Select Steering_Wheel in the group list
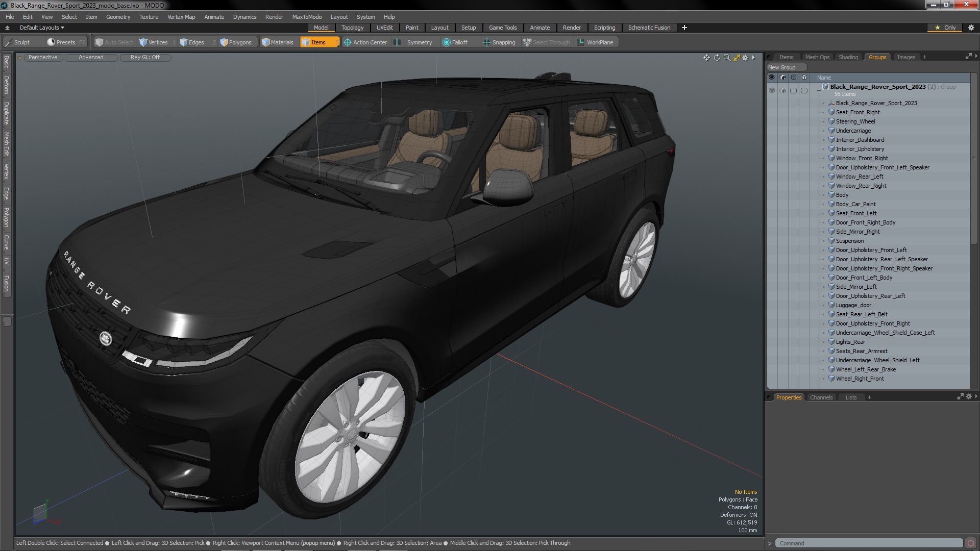Screen dimensions: 980x551 pyautogui.click(x=855, y=121)
